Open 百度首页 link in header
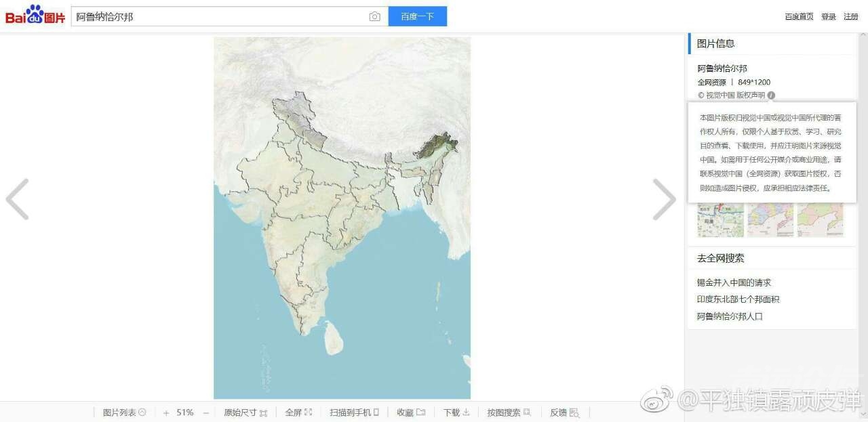 point(799,17)
